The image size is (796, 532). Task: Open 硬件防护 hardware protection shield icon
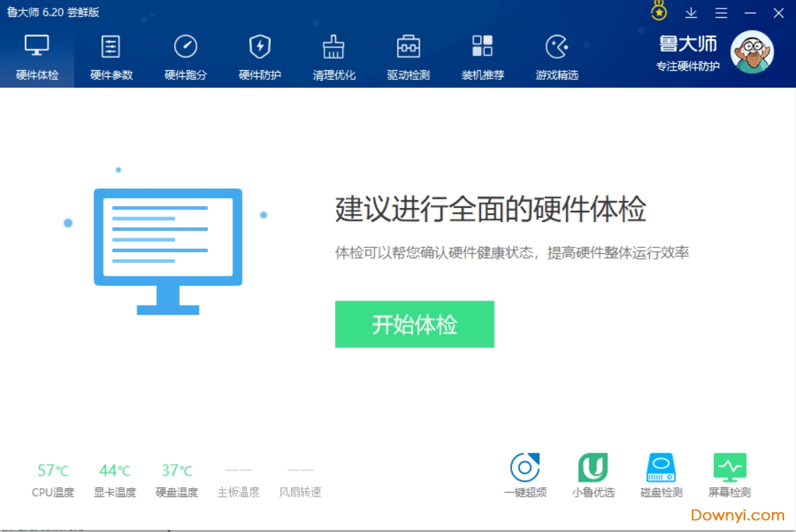[260, 57]
